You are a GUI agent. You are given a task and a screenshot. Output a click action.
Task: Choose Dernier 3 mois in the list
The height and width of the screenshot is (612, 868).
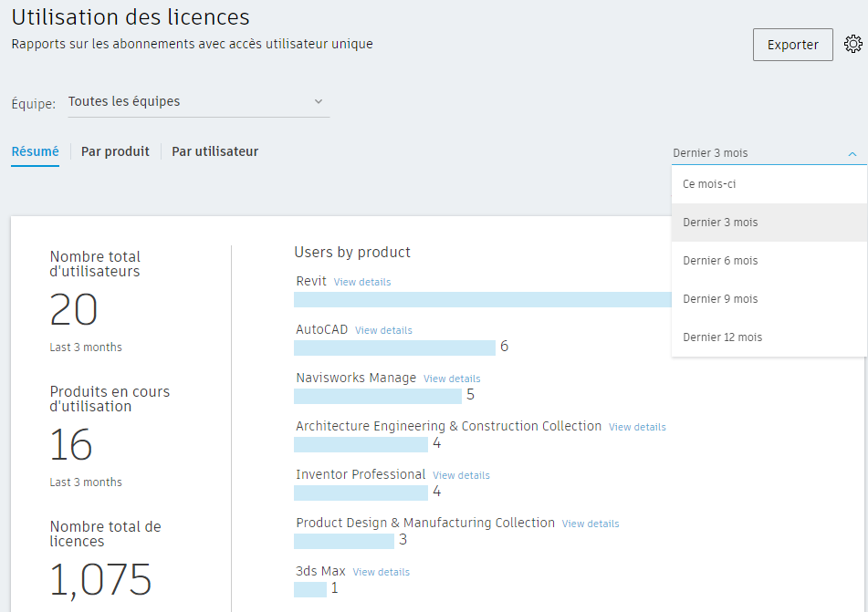point(769,223)
